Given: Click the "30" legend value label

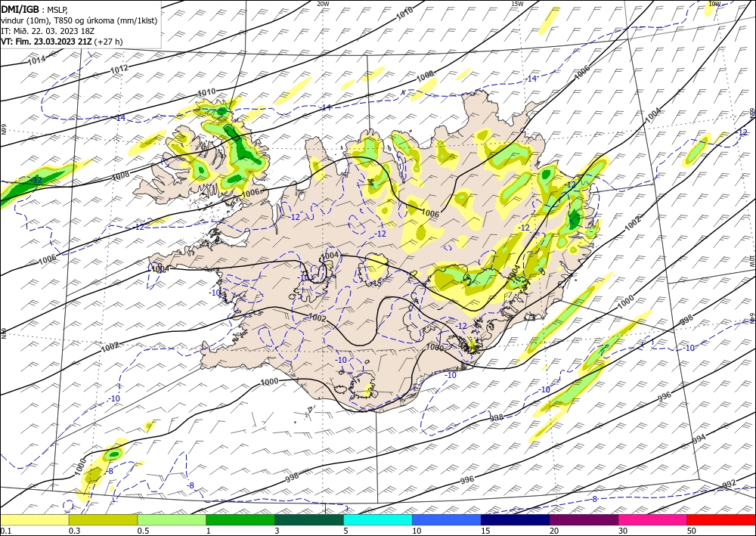Looking at the screenshot, I should tap(623, 531).
